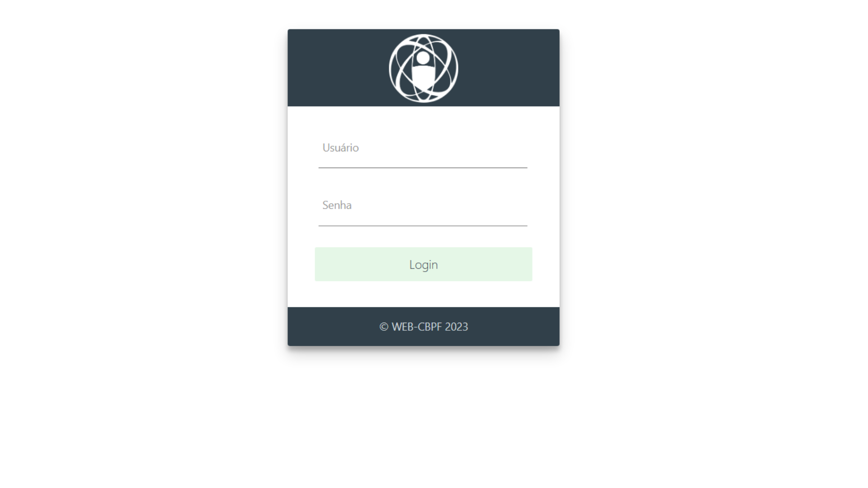Select the Usuário placeholder label

(x=340, y=148)
